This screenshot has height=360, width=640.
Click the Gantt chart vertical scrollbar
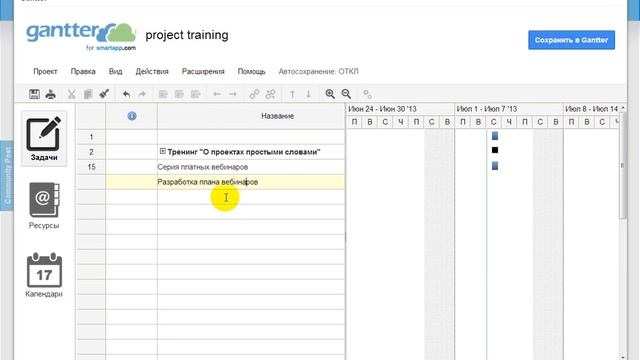(623, 165)
